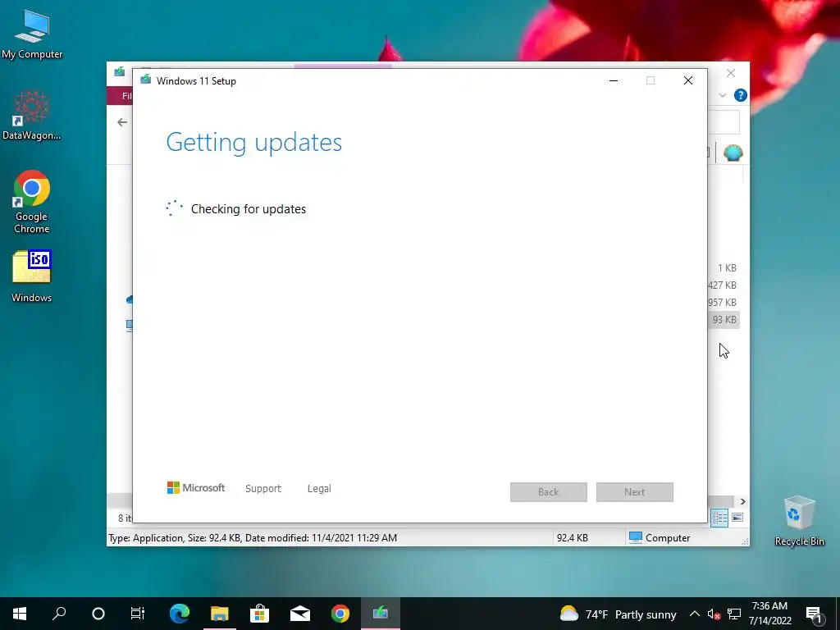The width and height of the screenshot is (840, 630).
Task: Close the File Explorer window behind Setup
Action: pos(731,73)
